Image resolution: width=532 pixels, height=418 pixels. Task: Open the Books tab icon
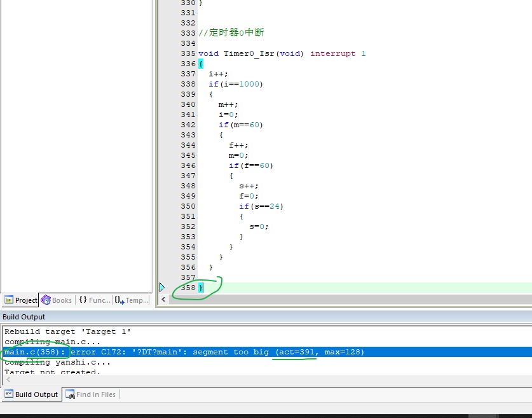click(46, 300)
